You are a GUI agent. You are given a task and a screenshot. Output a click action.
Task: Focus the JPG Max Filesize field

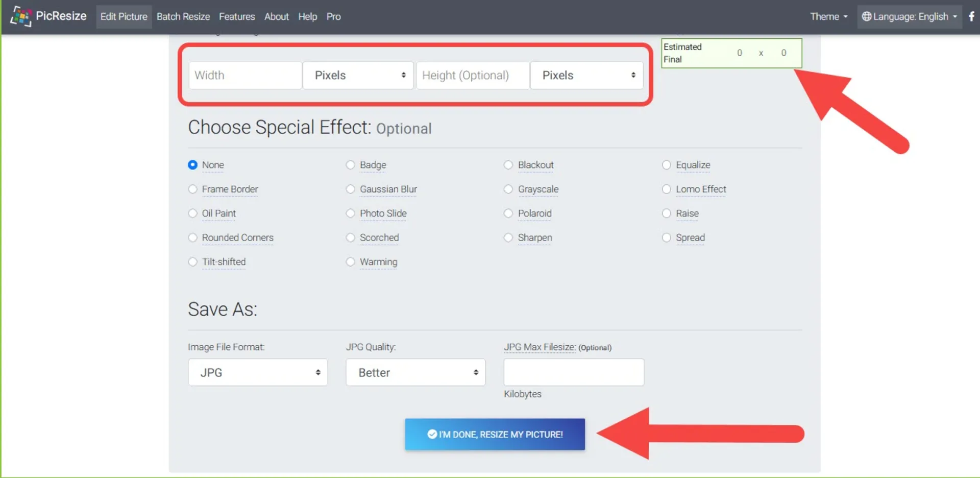574,372
